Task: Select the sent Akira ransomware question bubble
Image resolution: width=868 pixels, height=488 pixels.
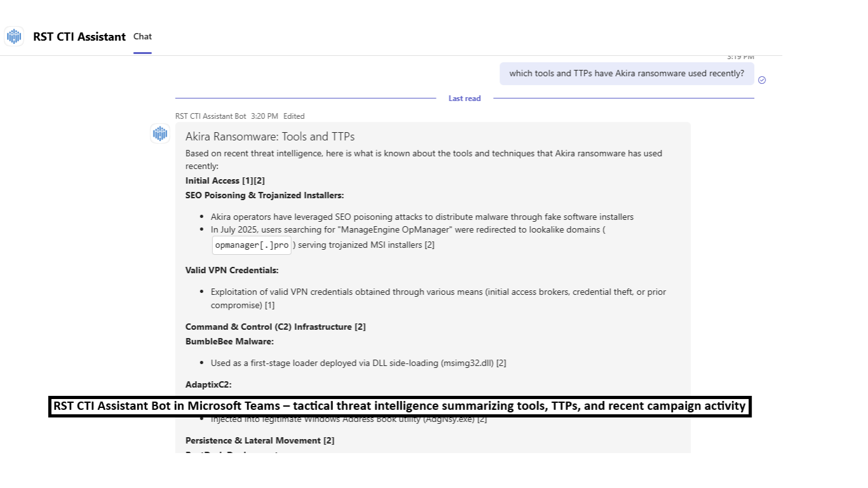Action: point(627,74)
